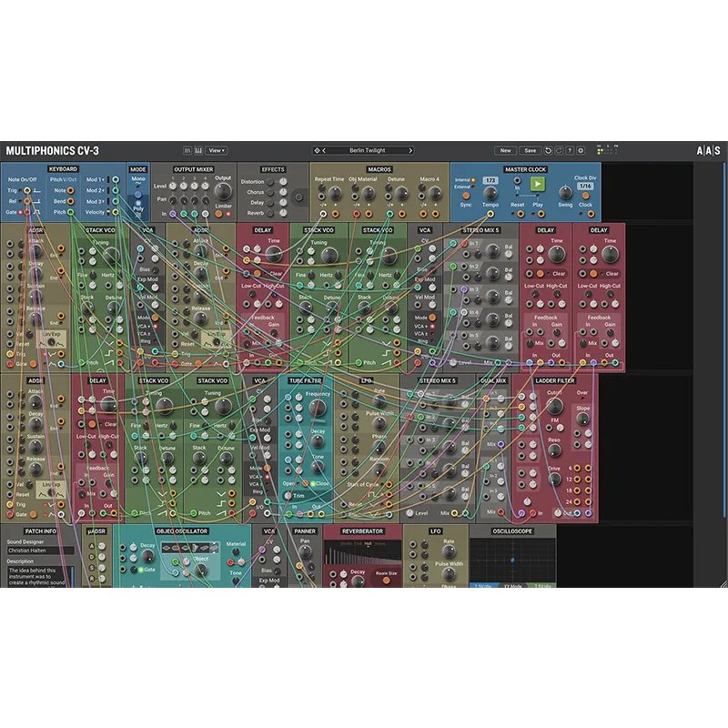
Task: Adjust the Ladder Filter Cutoff knob
Action: 554,406
